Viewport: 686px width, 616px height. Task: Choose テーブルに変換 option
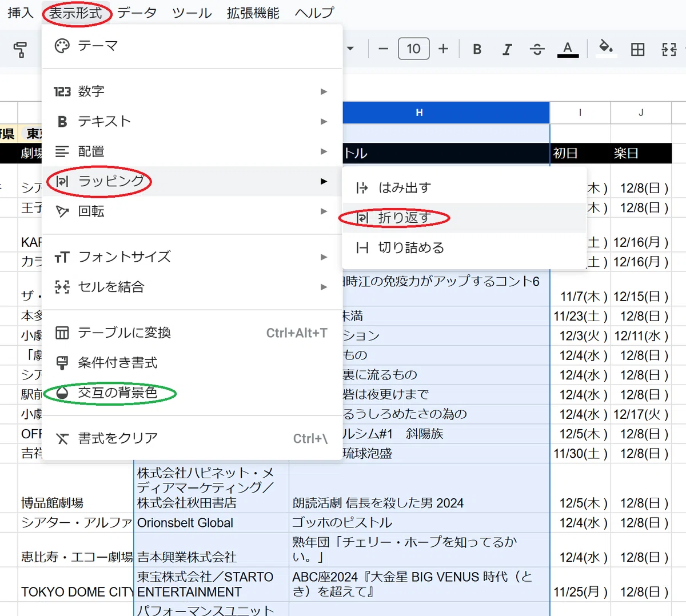(192, 333)
